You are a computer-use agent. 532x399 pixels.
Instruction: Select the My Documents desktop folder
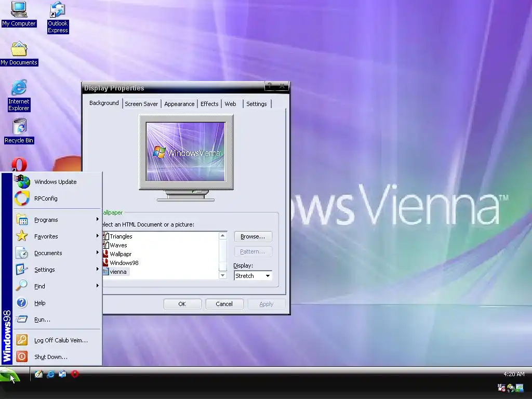(x=19, y=54)
